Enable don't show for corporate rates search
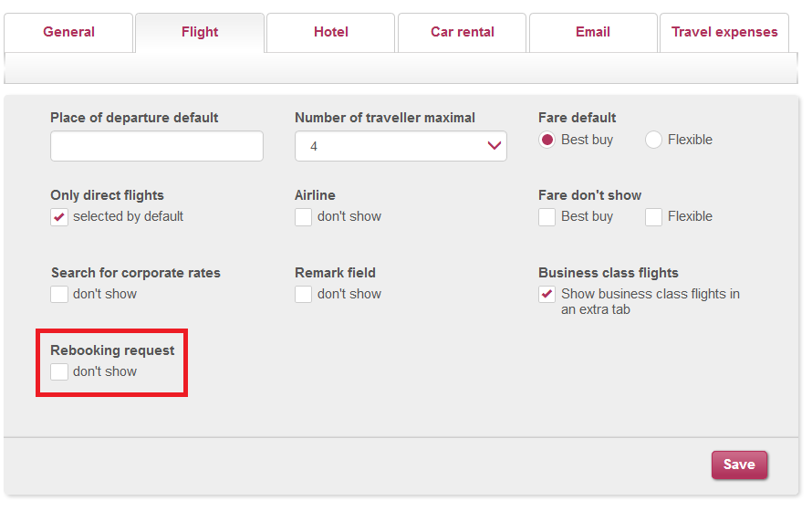 coord(59,294)
